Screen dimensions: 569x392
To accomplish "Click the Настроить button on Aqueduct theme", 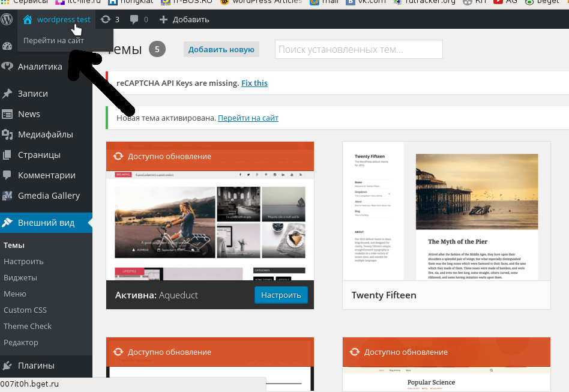I will 281,295.
